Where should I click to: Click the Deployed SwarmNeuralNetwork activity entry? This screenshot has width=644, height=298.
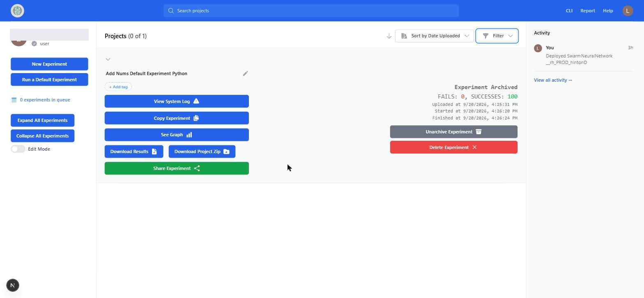tap(579, 59)
